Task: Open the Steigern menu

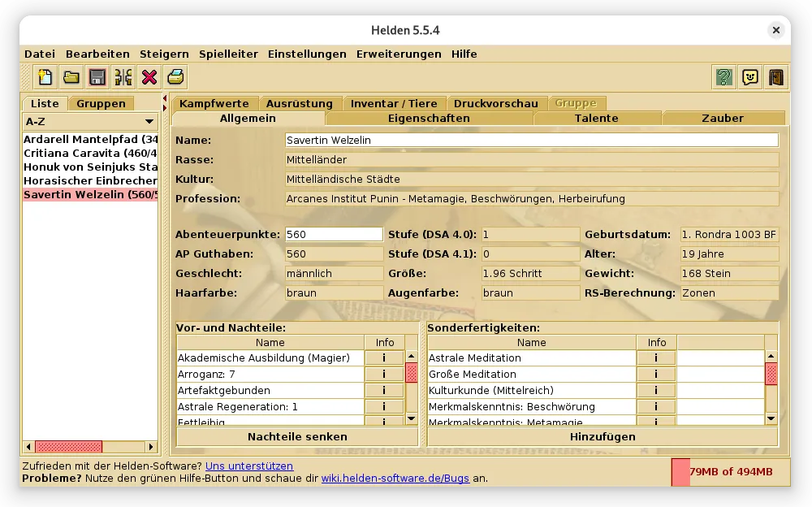Action: click(164, 54)
